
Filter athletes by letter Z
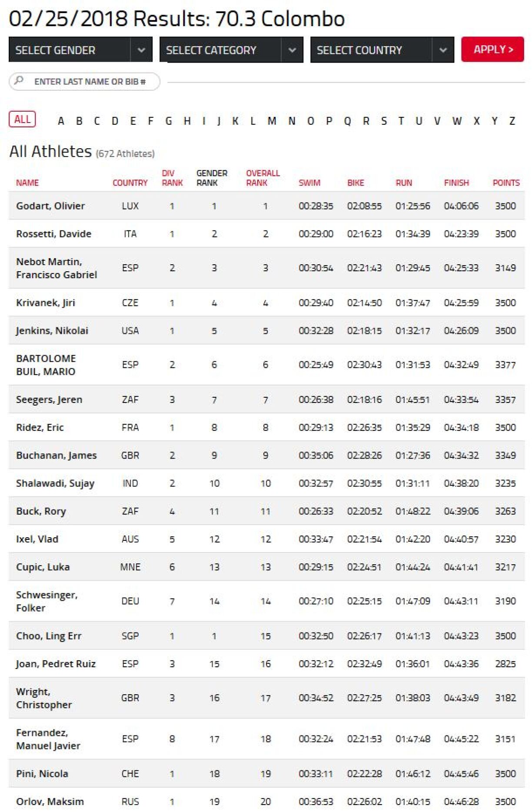[512, 121]
